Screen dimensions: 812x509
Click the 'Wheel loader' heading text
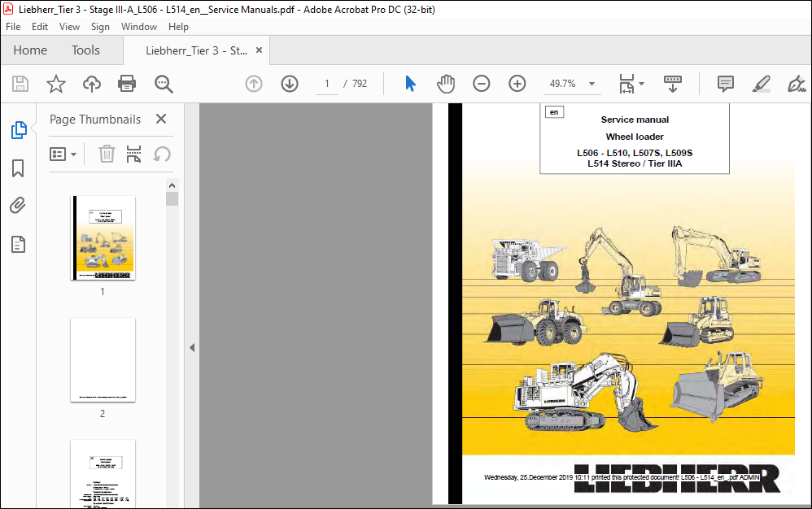tap(635, 137)
